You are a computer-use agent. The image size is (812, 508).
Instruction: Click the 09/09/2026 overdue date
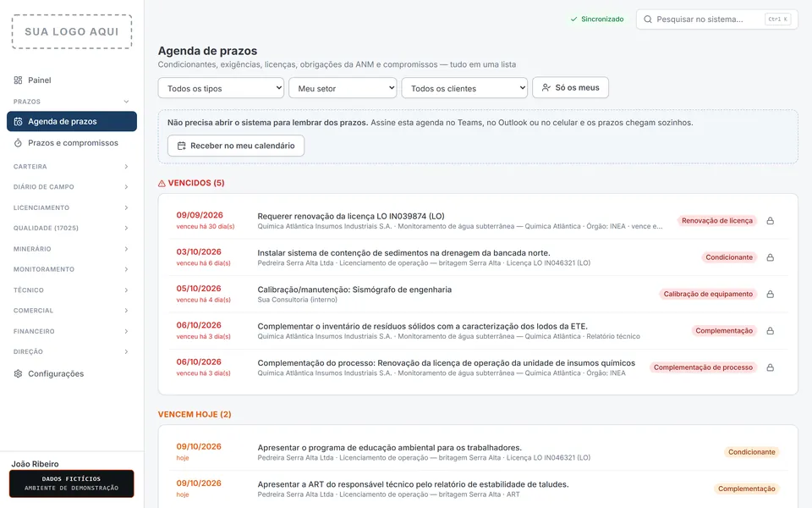click(200, 215)
